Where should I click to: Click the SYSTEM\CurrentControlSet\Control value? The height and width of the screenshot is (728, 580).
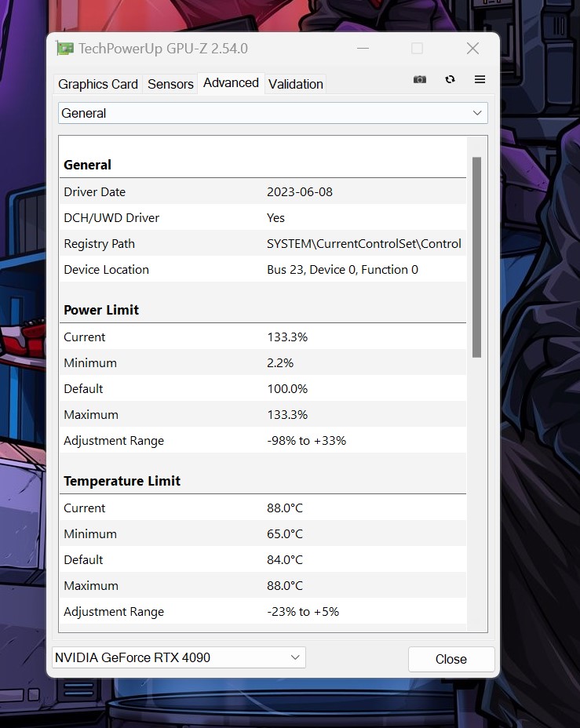coord(364,244)
